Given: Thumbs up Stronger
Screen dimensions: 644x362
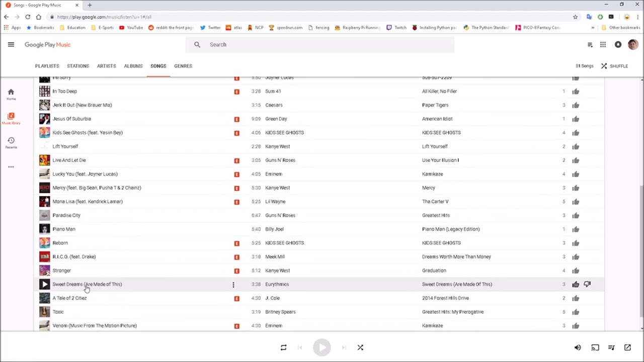Looking at the screenshot, I should click(576, 270).
